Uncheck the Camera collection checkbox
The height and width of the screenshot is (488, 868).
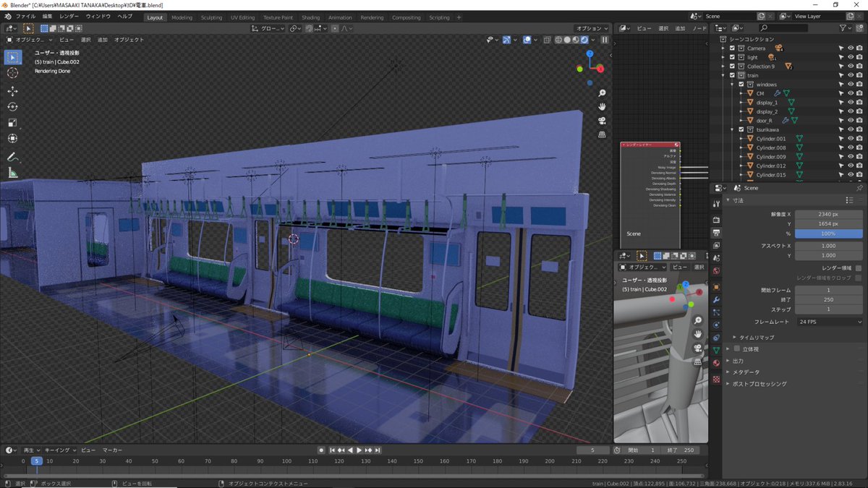click(732, 48)
